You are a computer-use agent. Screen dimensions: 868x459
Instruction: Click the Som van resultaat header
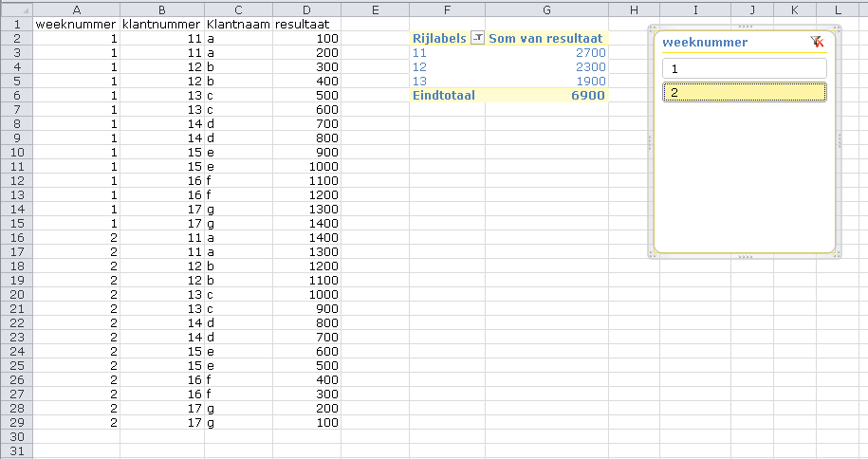[x=545, y=38]
